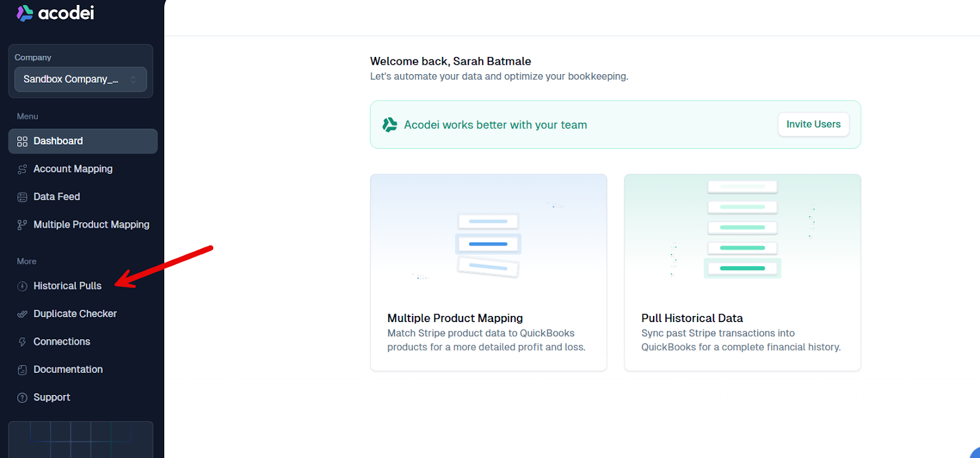Click the Account Mapping icon
980x458 pixels.
click(22, 170)
